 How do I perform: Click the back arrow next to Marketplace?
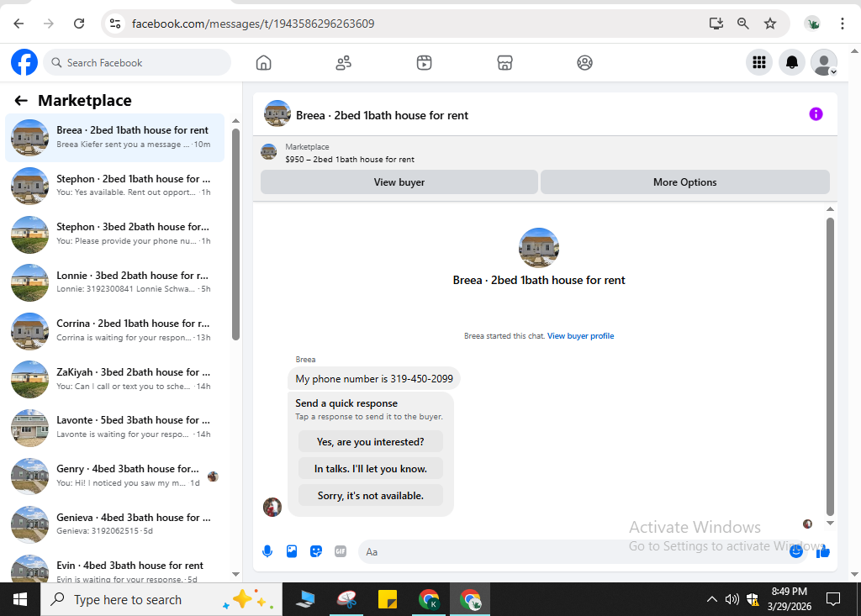pos(21,101)
